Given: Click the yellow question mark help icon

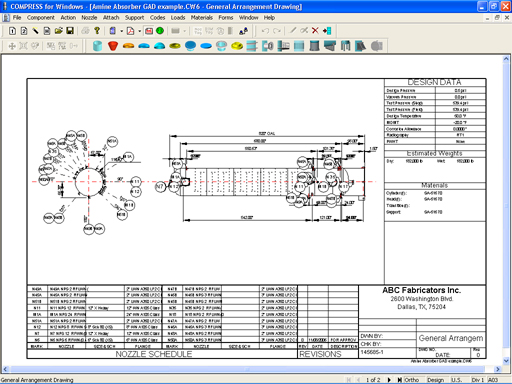Looking at the screenshot, I should click(97, 31).
